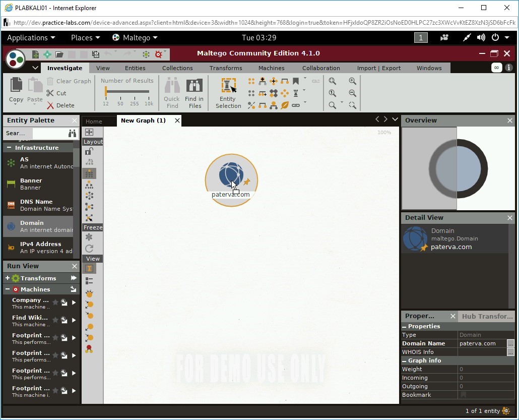Collapse the Machines section in Run View
The height and width of the screenshot is (420, 519).
pos(7,289)
